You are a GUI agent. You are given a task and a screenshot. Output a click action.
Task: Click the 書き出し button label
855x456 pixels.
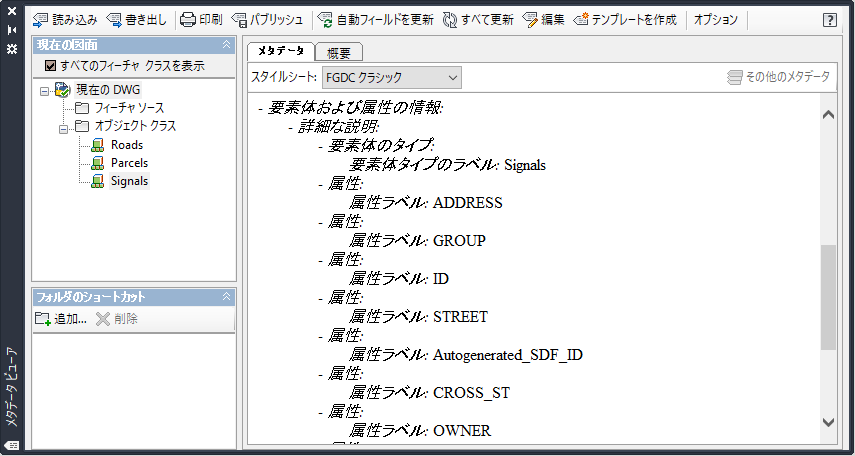coord(146,20)
